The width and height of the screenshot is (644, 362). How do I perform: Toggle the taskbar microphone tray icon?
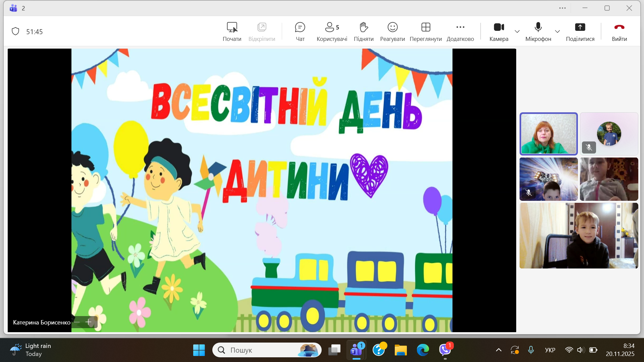point(531,350)
